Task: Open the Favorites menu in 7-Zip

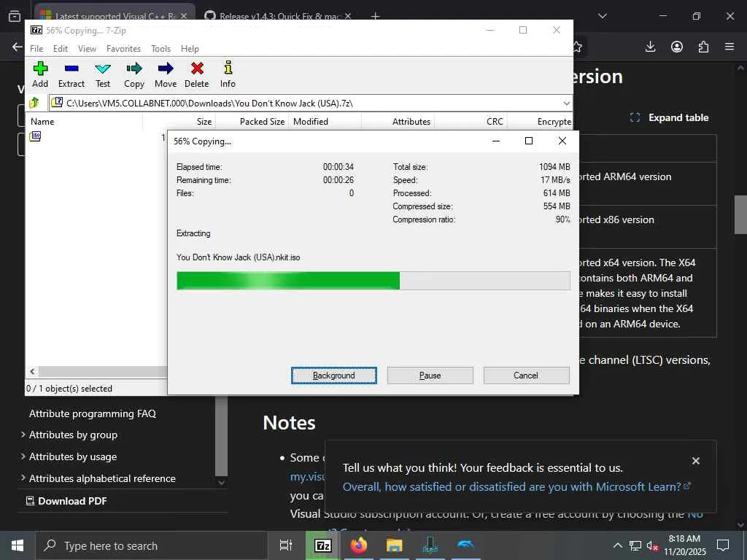Action: click(123, 49)
